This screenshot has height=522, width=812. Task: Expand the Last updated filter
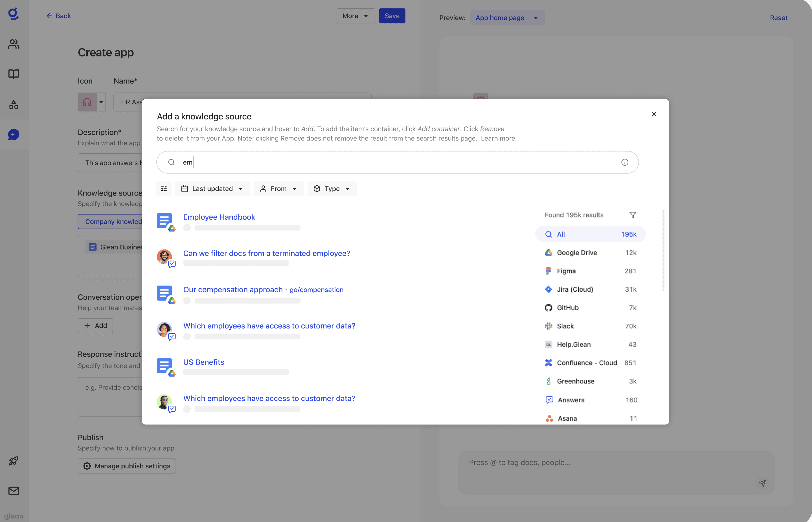(x=212, y=189)
